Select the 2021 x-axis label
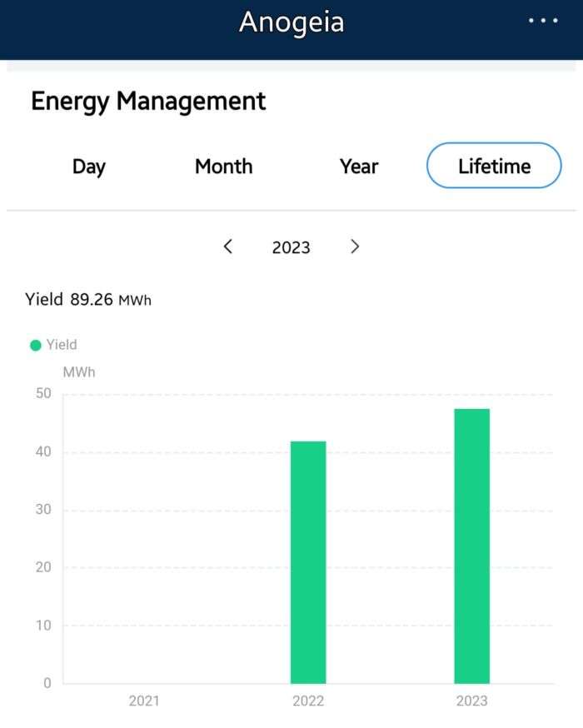The width and height of the screenshot is (583, 728). (x=144, y=701)
